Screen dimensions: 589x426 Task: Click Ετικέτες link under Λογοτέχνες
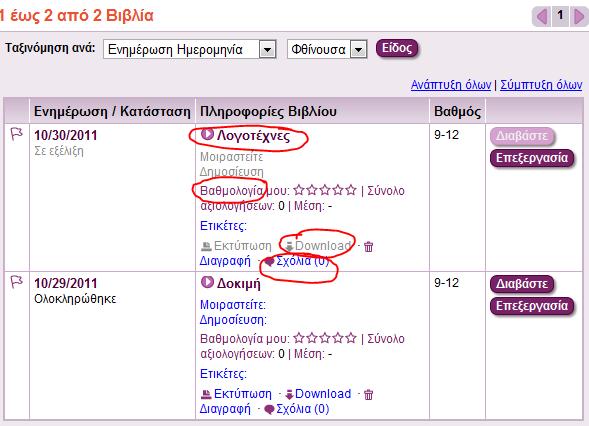[223, 226]
